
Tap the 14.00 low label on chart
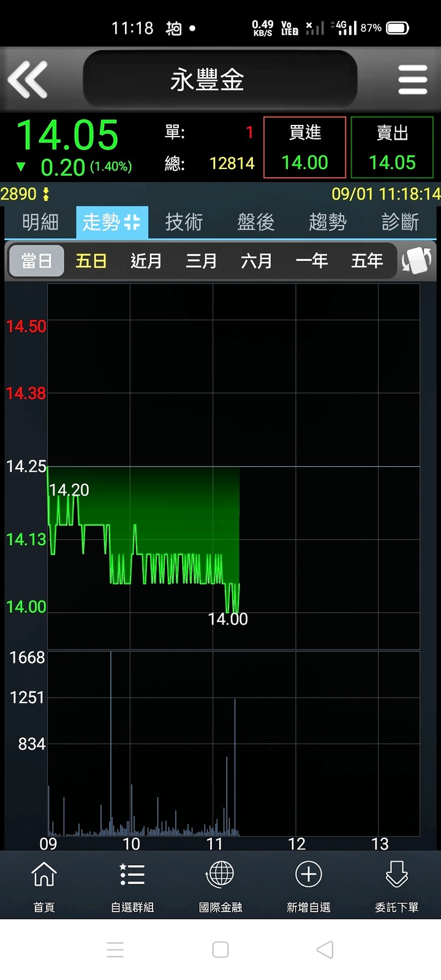point(228,619)
